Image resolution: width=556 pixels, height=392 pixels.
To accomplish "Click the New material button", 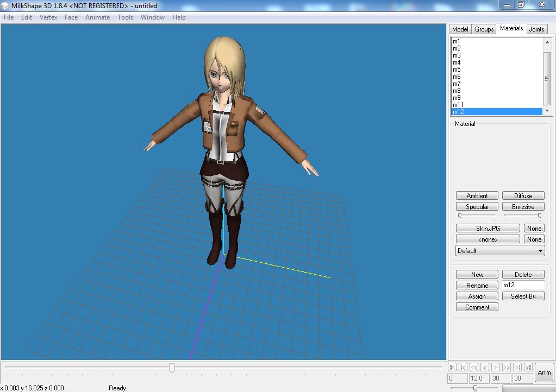I will (477, 274).
